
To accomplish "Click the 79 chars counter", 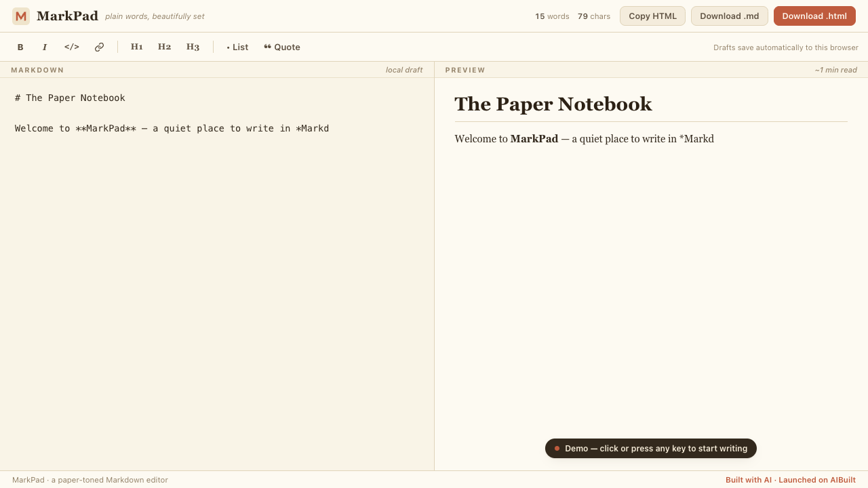I will (594, 16).
